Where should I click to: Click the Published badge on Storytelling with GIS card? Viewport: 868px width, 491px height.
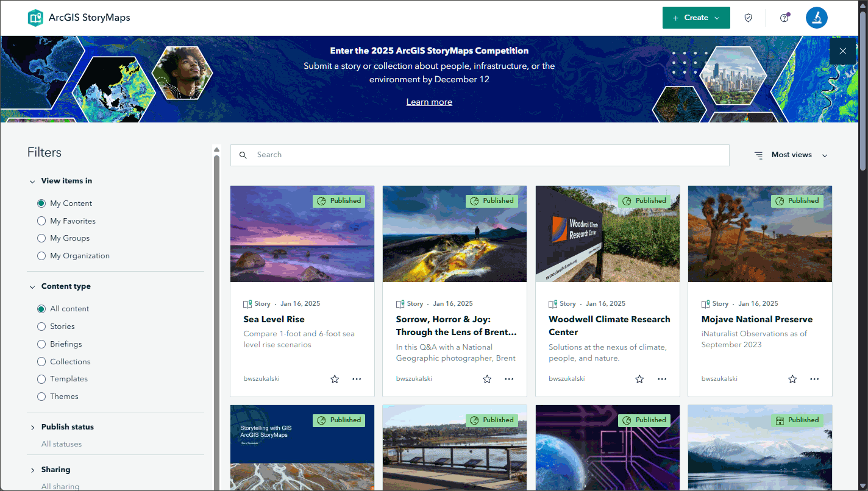[339, 420]
